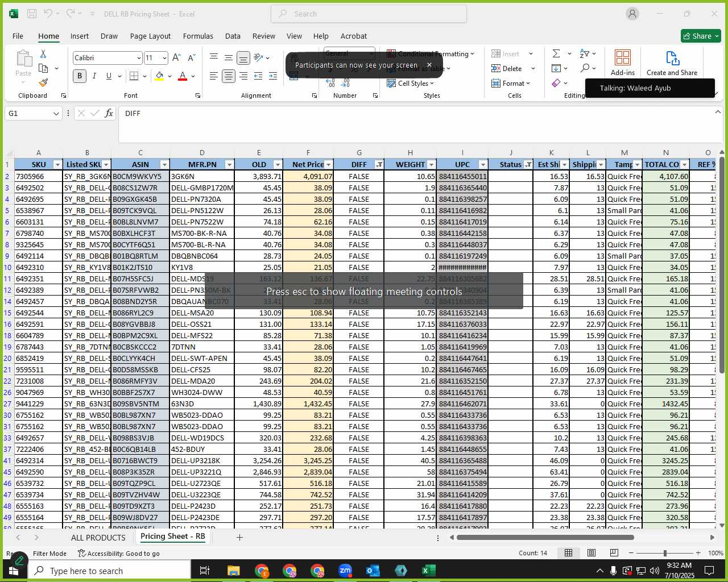Toggle Normal view button in status bar

pyautogui.click(x=568, y=553)
